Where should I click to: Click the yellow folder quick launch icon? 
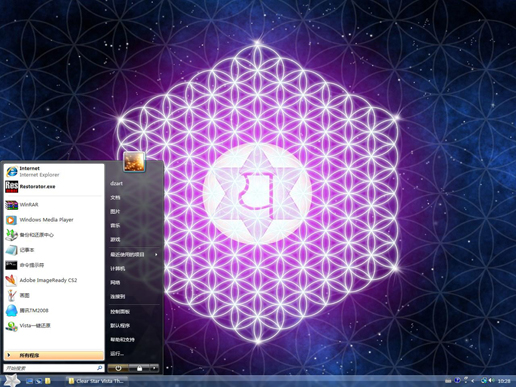point(48,381)
